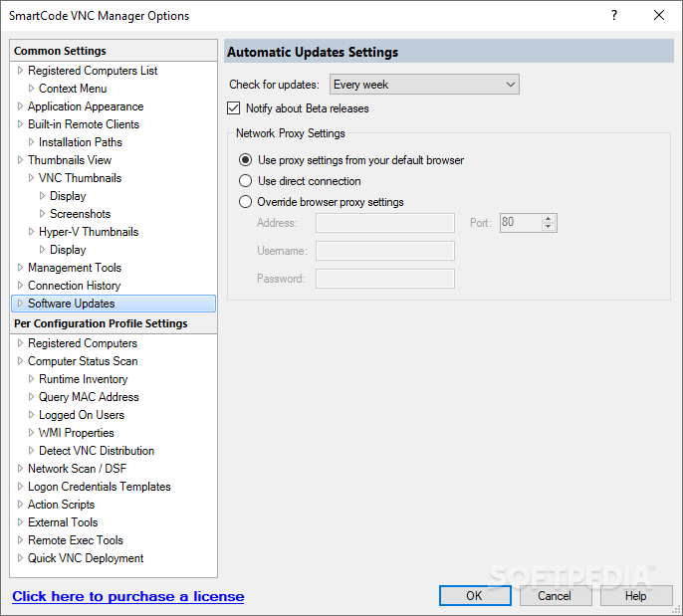Click the question mark help icon in title bar

pos(614,15)
